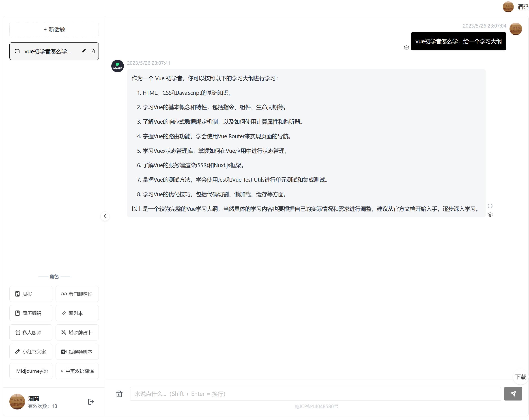Choose the 中英双语翻译 role
This screenshot has width=529, height=420.
click(77, 371)
